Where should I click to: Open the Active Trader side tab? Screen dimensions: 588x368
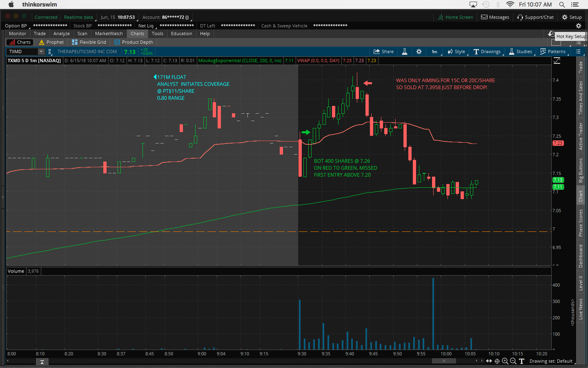coord(581,136)
